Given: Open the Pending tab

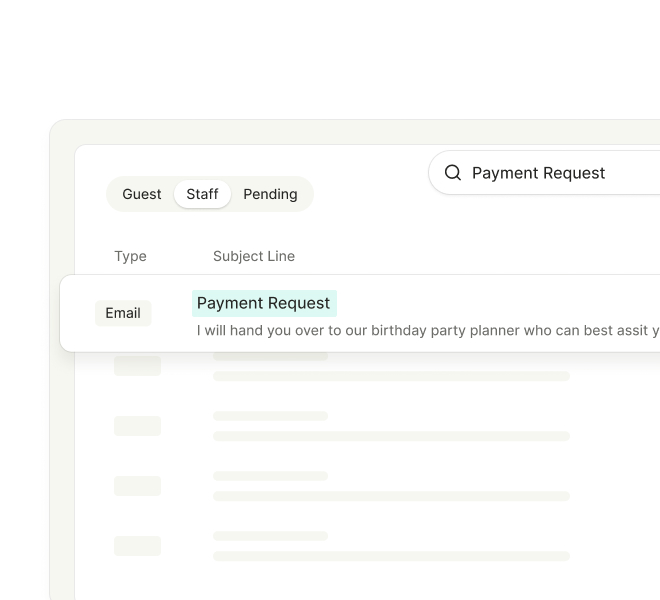Looking at the screenshot, I should point(270,194).
